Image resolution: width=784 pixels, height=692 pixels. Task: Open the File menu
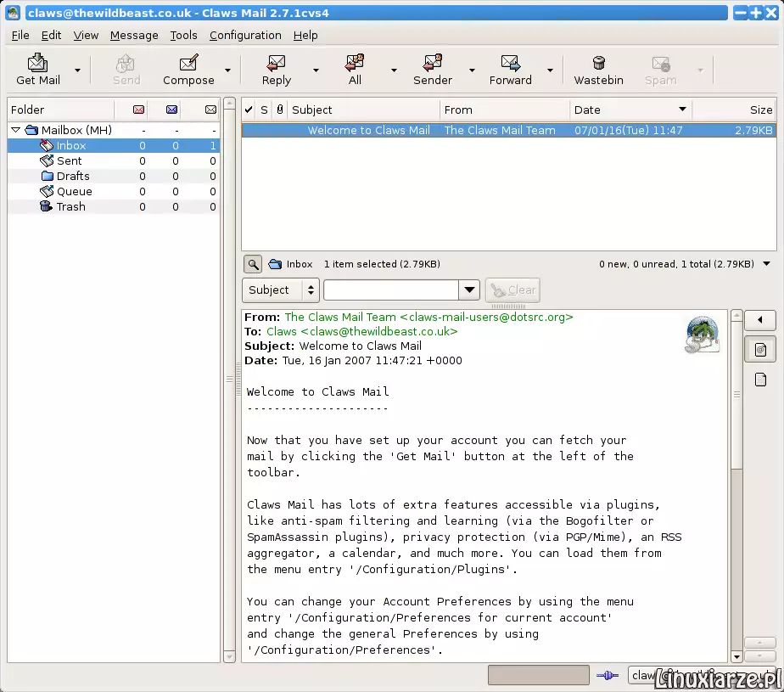pos(20,36)
